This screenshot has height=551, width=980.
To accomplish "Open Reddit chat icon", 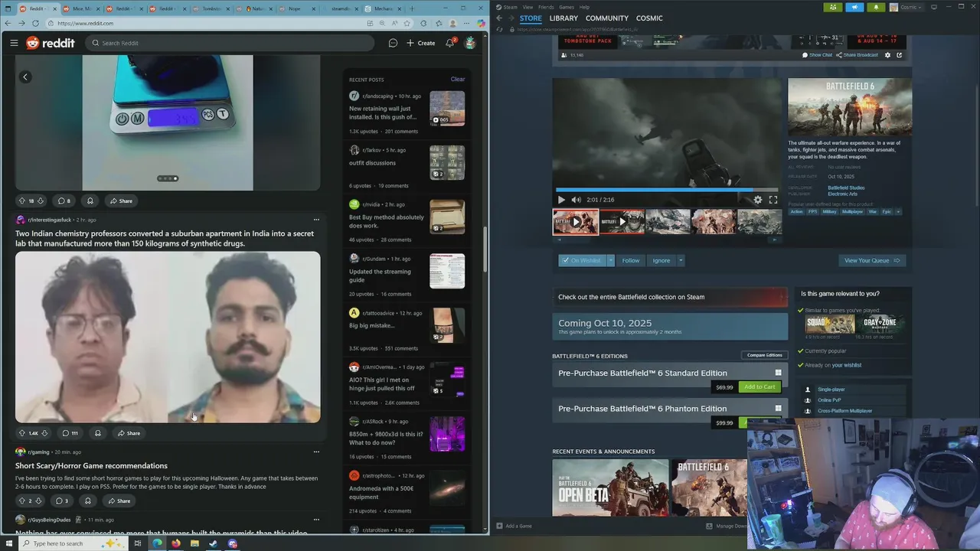I will 393,43.
